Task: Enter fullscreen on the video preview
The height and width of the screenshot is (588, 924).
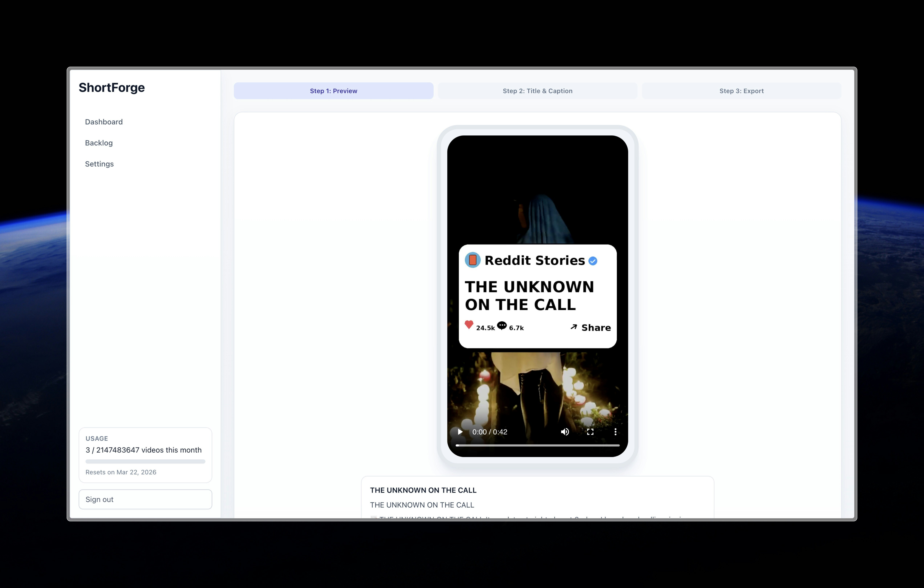Action: pos(590,431)
